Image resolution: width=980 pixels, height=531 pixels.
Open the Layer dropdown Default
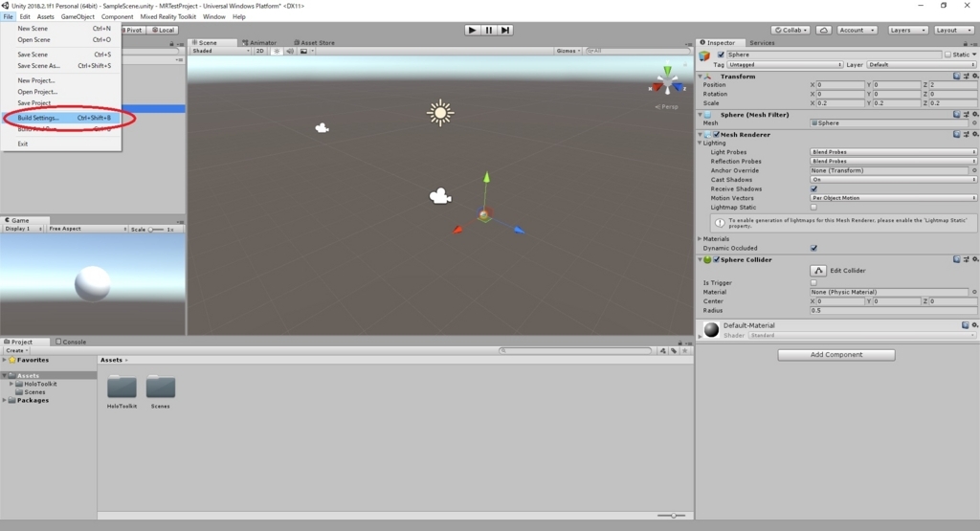coord(922,65)
